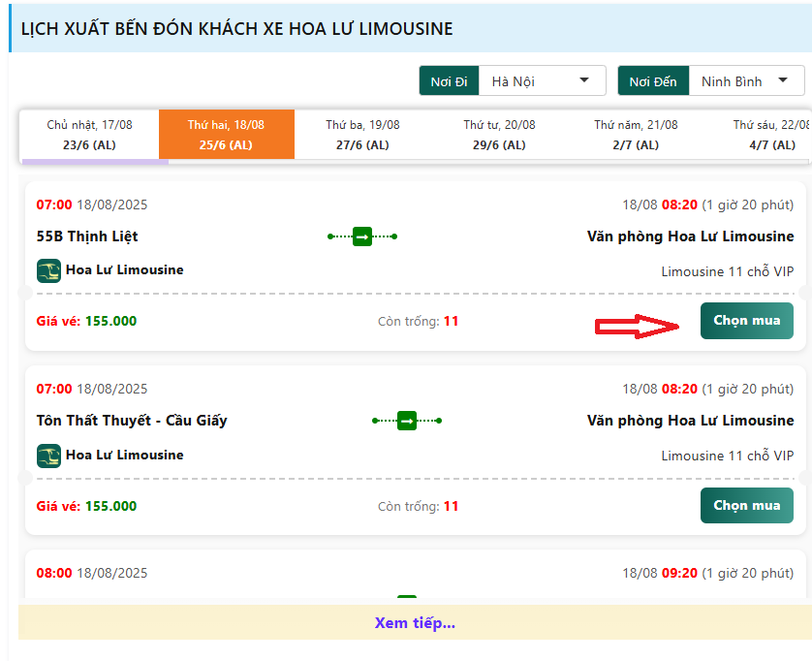Click Limousine 11 chỗ VIP in 55B Thịnh Liệt card

pos(727,271)
